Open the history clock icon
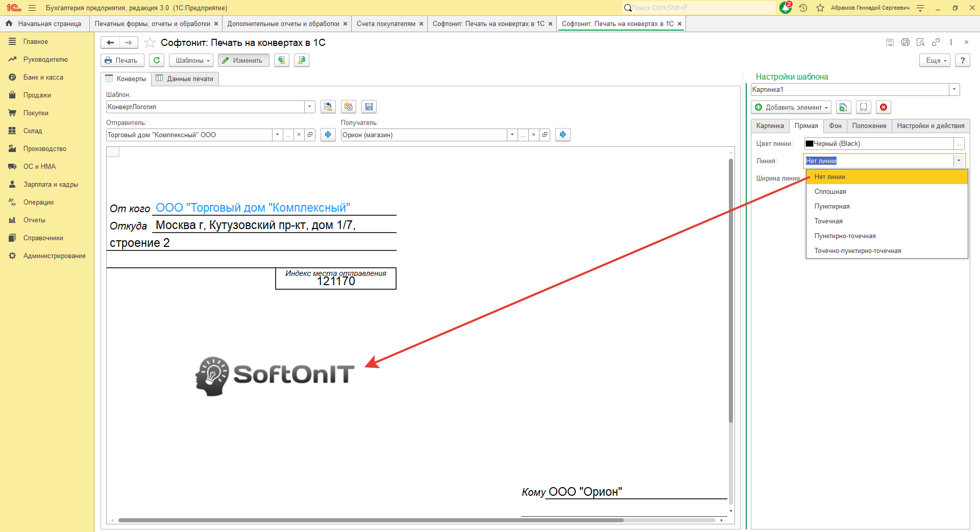The image size is (980, 532). [803, 8]
